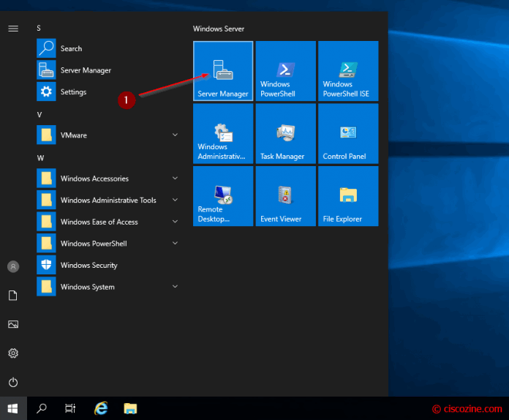The height and width of the screenshot is (420, 509).
Task: Open the Windows Administrative Tools tile
Action: tap(223, 133)
